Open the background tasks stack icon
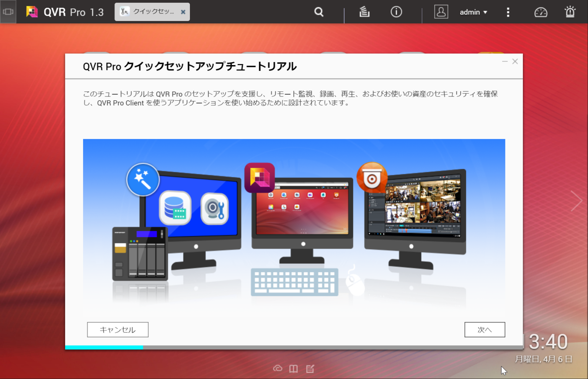588x379 pixels. coord(364,12)
